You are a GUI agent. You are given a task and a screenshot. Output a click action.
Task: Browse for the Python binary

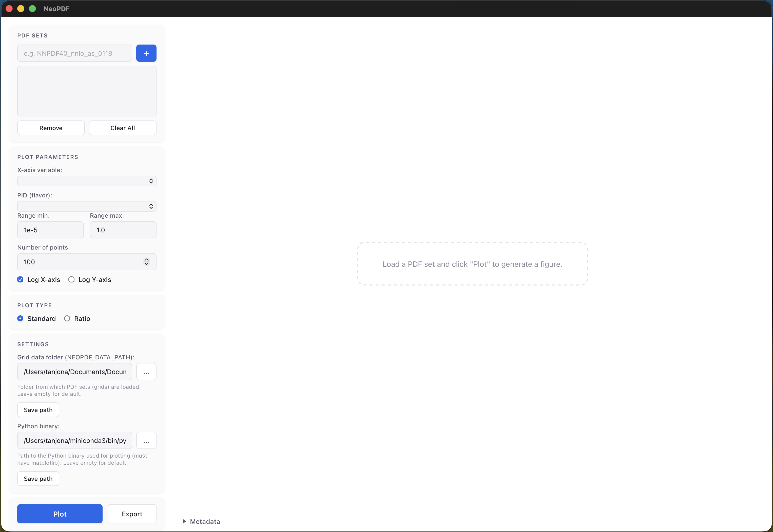[x=146, y=440]
